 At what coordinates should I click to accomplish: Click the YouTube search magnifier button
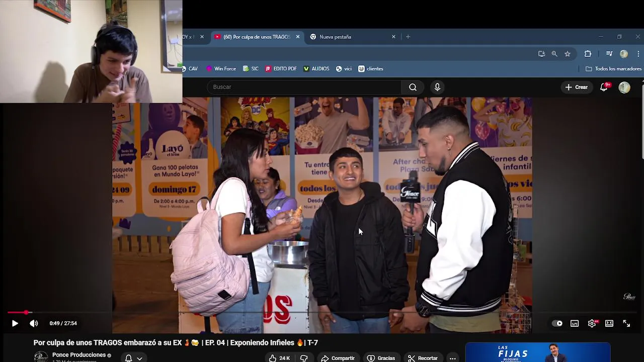pyautogui.click(x=413, y=87)
